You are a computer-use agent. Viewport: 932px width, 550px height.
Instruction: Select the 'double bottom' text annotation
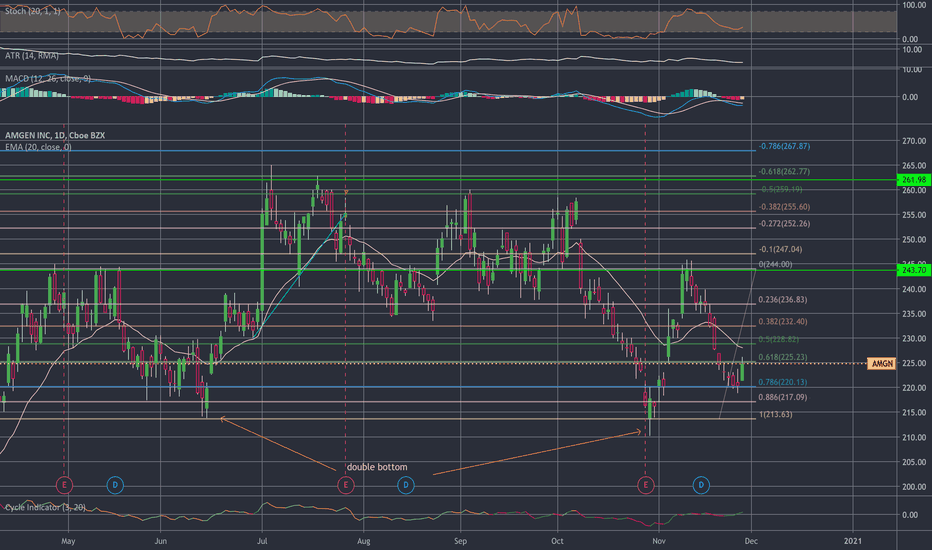[x=377, y=467]
